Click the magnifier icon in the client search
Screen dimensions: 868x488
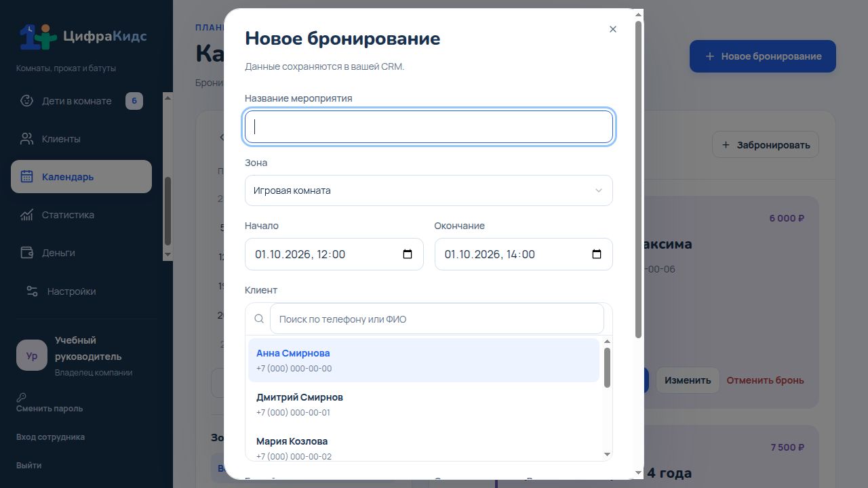259,319
